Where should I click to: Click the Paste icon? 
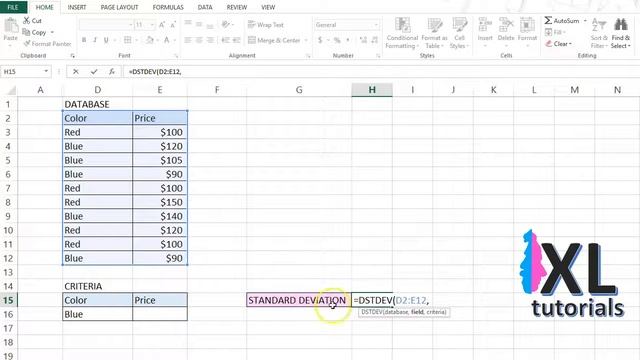point(11,26)
